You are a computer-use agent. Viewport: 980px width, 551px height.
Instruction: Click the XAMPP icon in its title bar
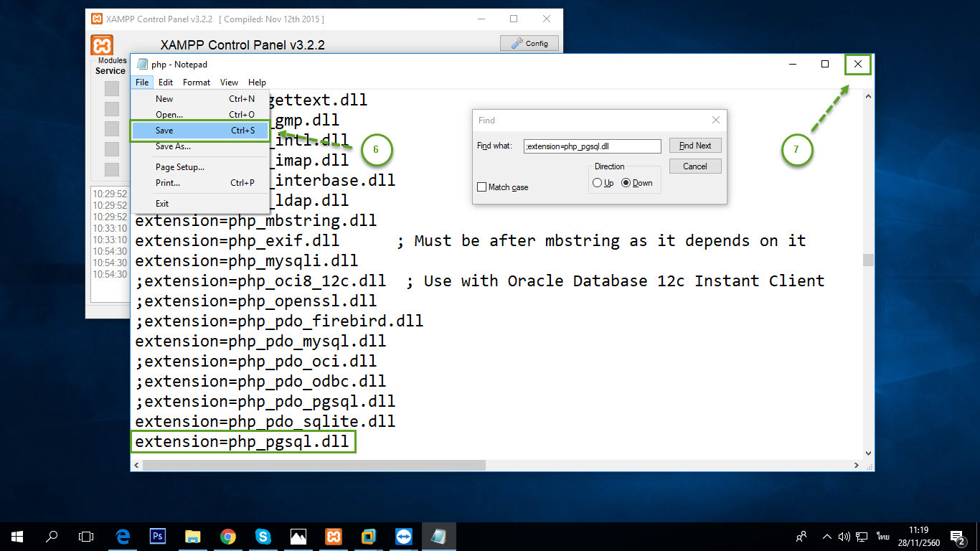[x=97, y=19]
